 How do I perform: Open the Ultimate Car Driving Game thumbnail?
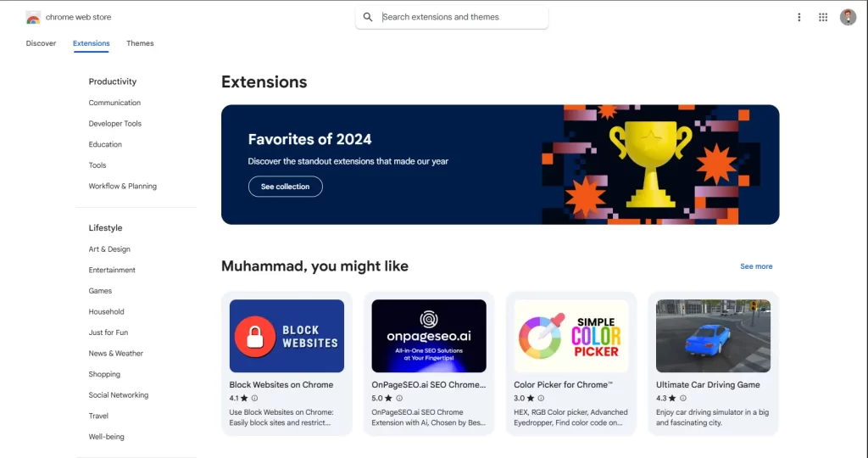click(x=713, y=336)
